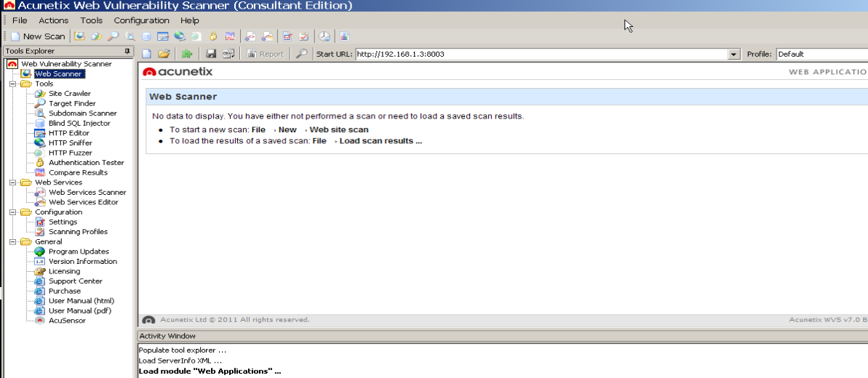Open saved scan results folder icon

(163, 54)
